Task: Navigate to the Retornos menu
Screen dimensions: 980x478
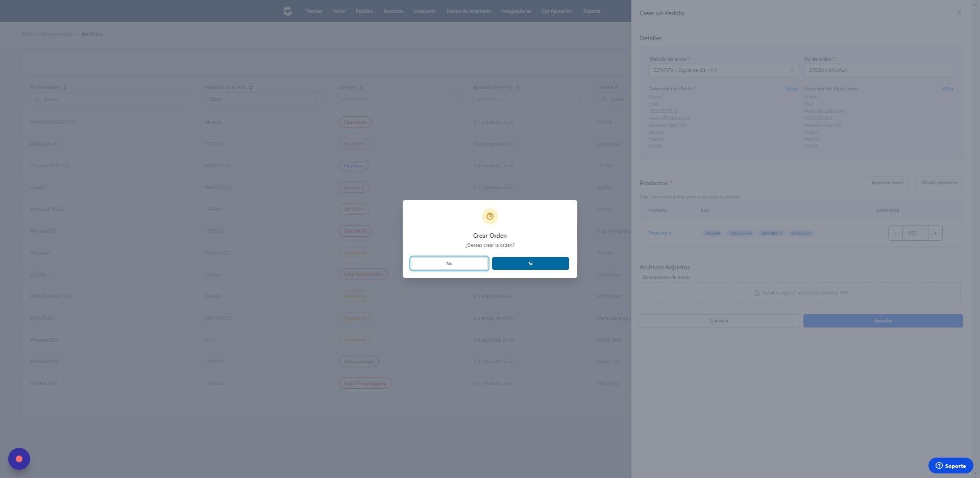Action: click(393, 11)
